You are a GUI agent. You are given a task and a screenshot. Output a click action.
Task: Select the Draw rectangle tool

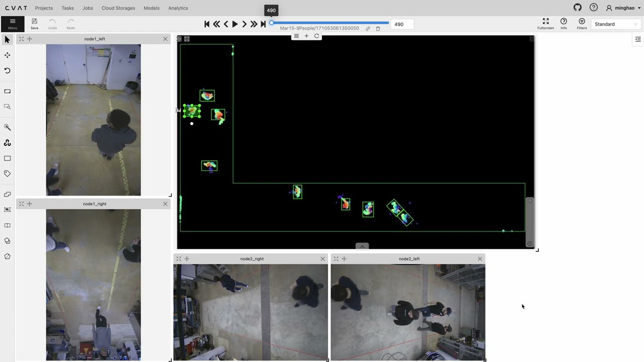[7, 158]
